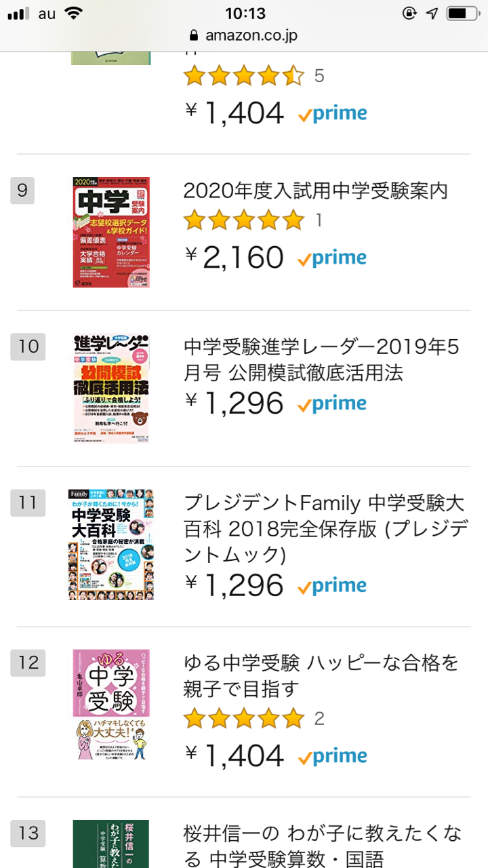Open the 2020年度入試用中学受験案内 book cover
Screen dimensions: 488x868
(111, 233)
